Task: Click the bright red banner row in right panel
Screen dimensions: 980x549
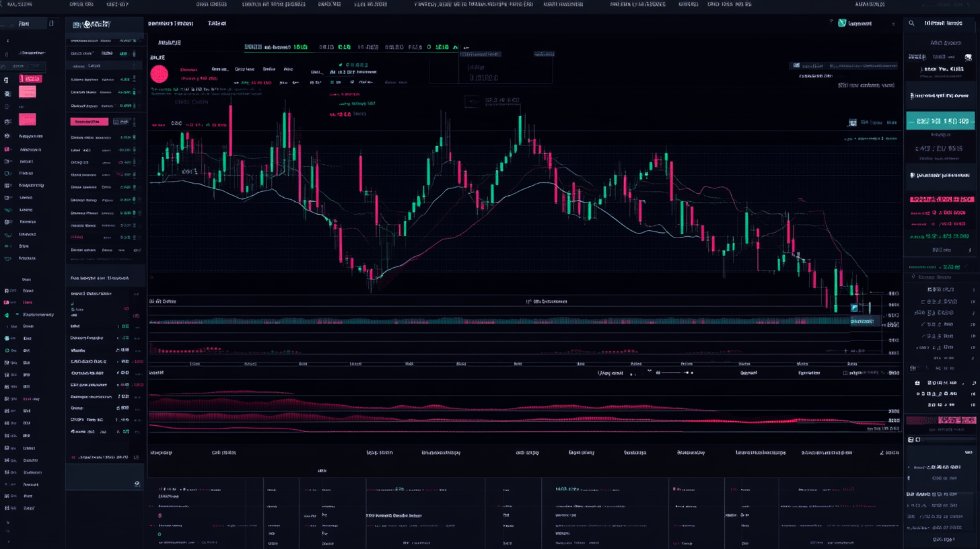Action: tap(942, 200)
